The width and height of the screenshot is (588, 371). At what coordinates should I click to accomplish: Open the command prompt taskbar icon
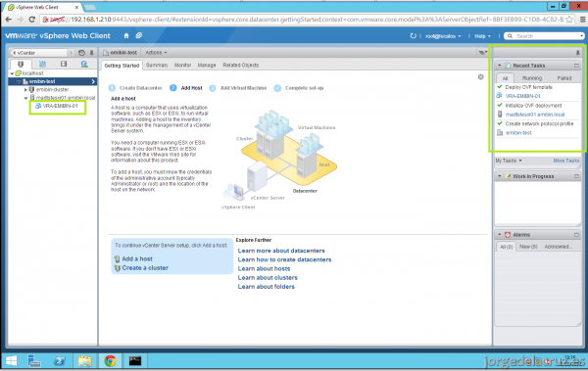click(135, 361)
